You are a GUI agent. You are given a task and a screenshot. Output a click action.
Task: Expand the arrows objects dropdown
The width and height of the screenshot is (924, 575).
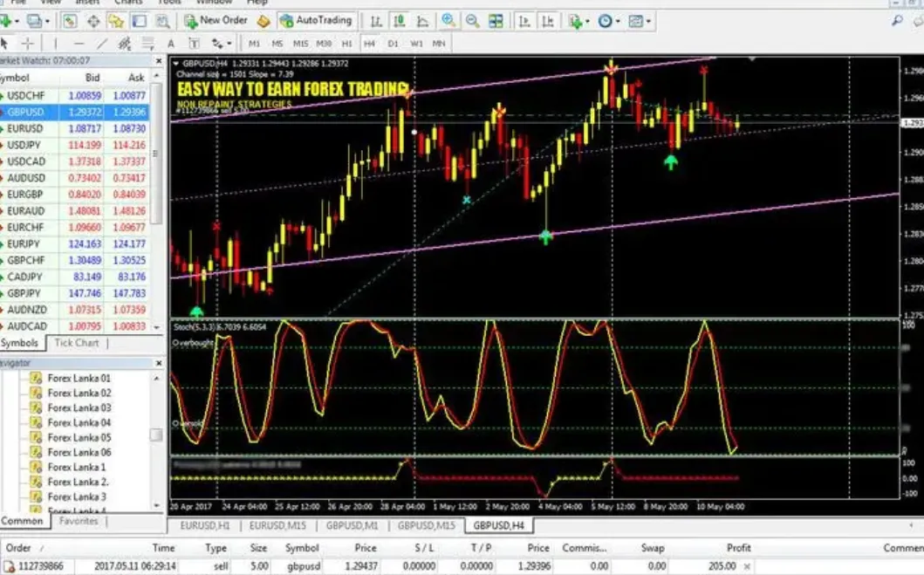(x=229, y=44)
